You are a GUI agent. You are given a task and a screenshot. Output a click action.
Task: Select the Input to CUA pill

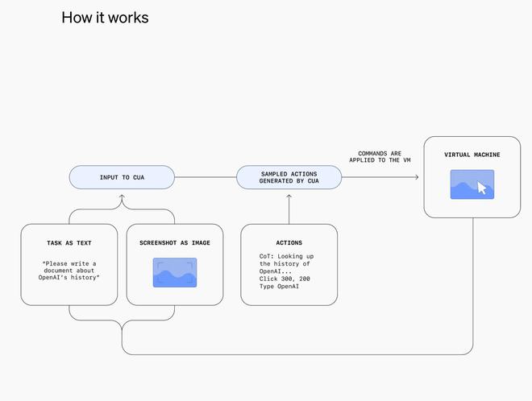122,177
